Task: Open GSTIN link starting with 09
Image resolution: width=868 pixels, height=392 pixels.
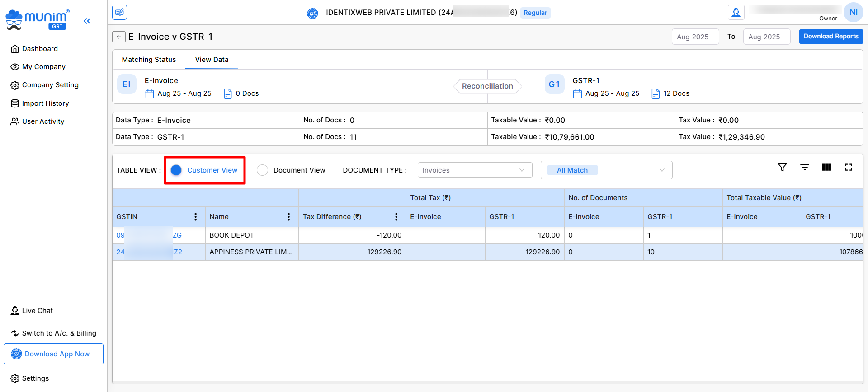Action: 149,235
